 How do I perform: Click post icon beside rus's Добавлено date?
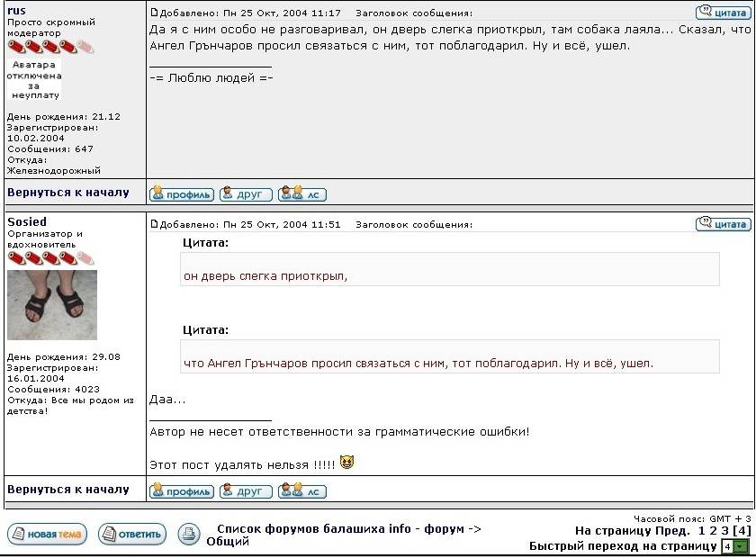point(154,13)
